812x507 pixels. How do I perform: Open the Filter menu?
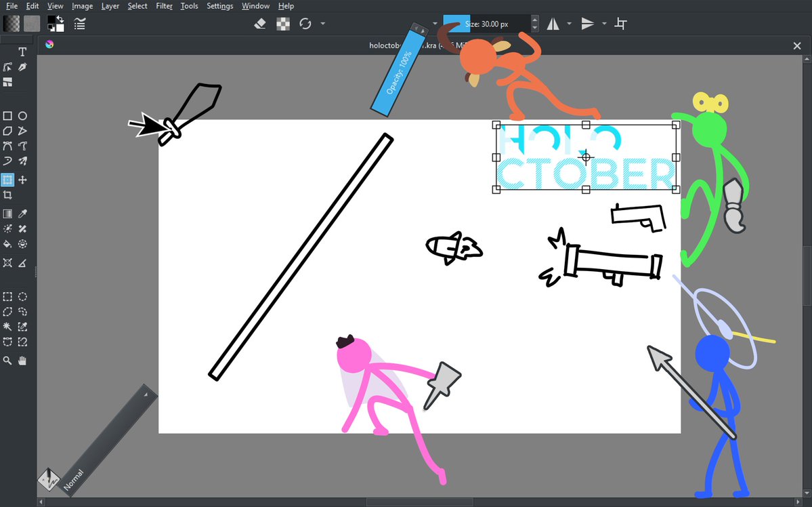(x=164, y=5)
